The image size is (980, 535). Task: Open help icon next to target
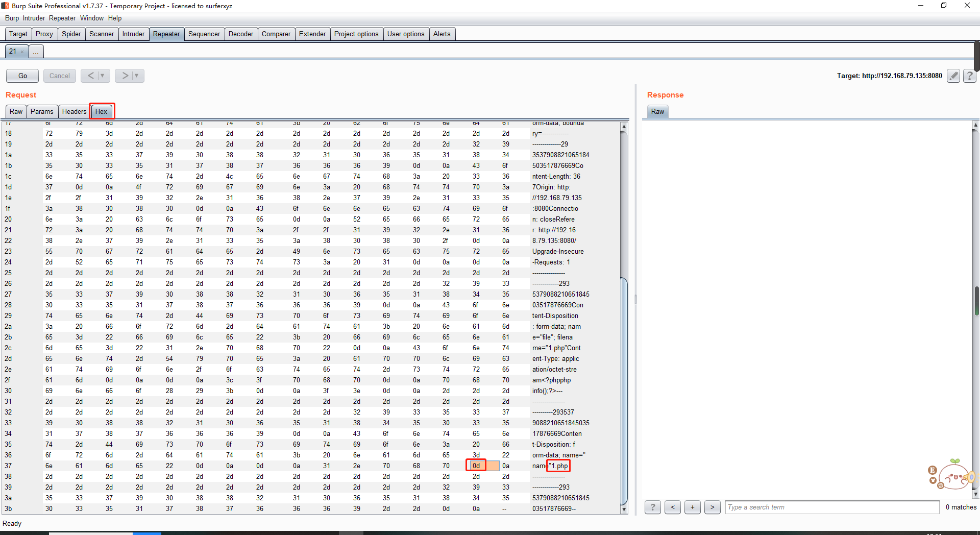(969, 76)
